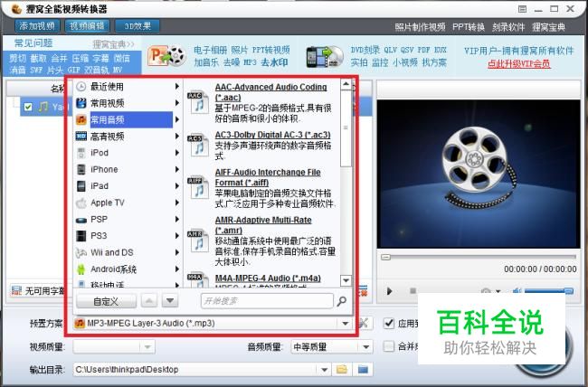Open the 输出目录 path dropdown
The image size is (588, 387).
click(x=325, y=370)
